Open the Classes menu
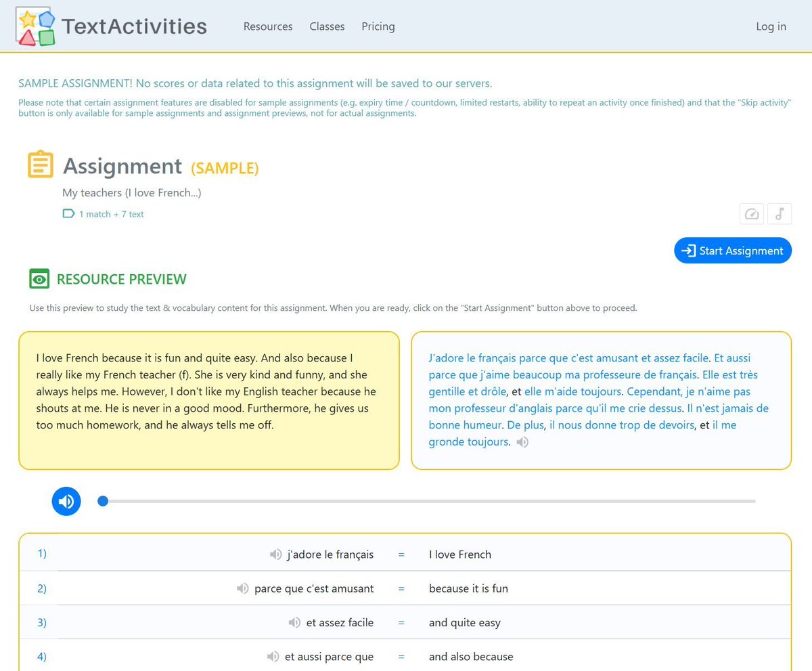812x671 pixels. (x=327, y=26)
